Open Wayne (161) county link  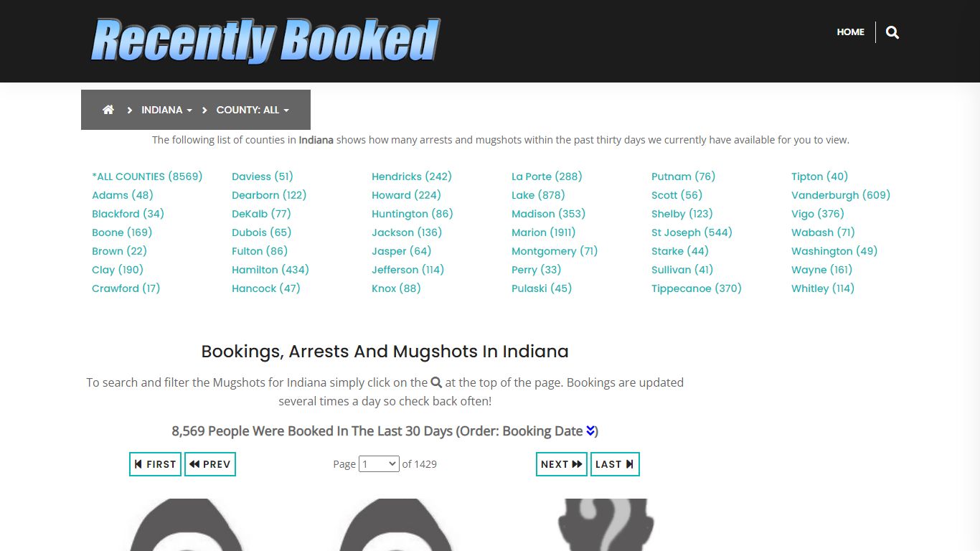click(822, 270)
